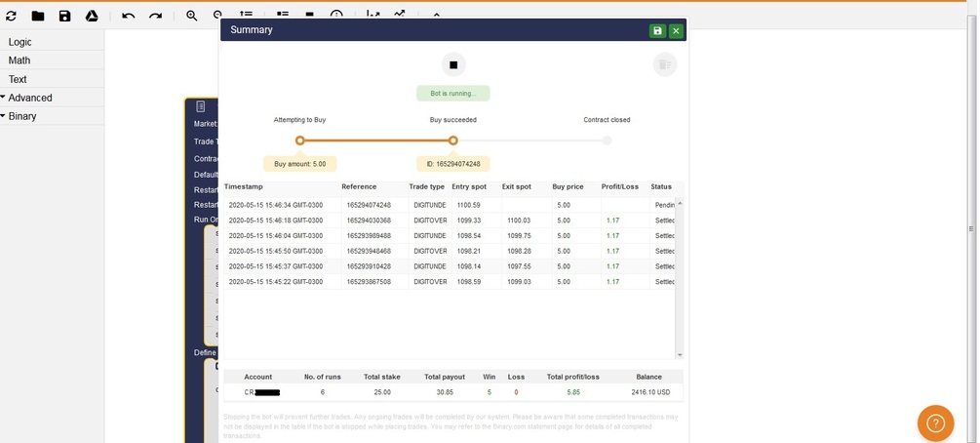Click green save icon in Summary header
Screen dimensions: 980x443
657,30
